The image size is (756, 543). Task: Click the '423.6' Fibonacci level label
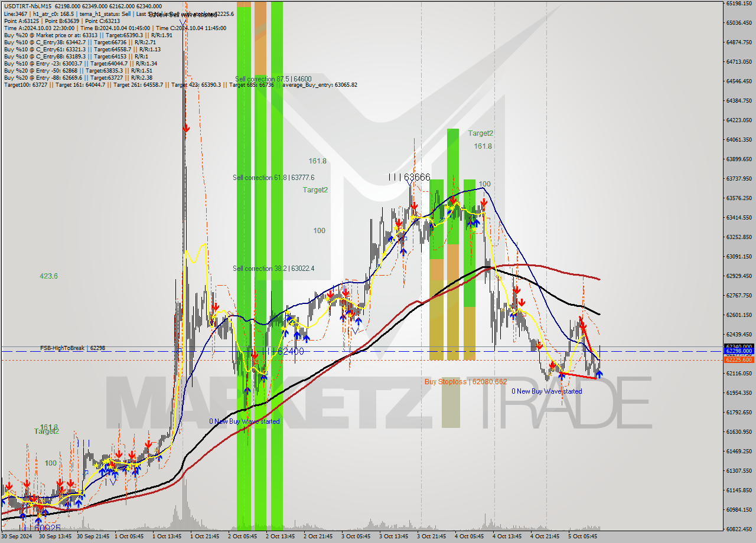[x=49, y=276]
